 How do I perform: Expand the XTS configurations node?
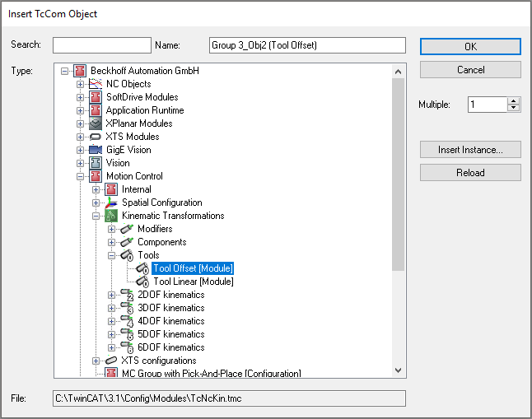point(96,361)
